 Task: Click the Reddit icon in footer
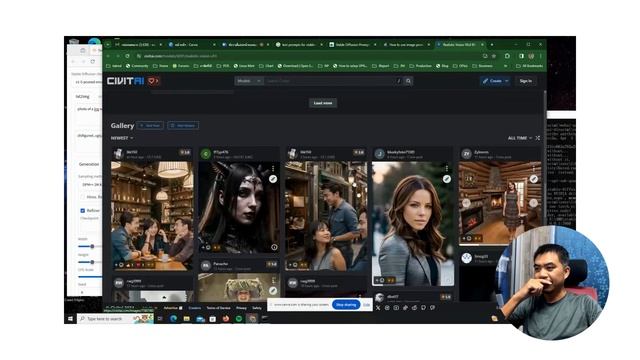point(414,308)
